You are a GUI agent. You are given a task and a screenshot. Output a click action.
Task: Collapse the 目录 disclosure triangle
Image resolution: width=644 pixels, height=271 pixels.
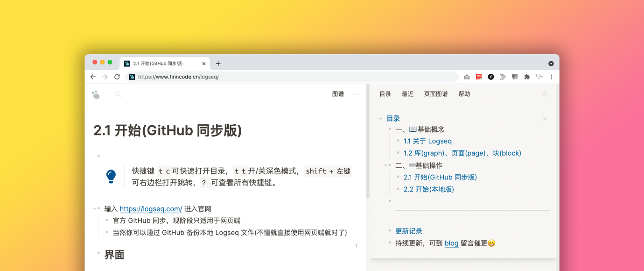pos(380,118)
